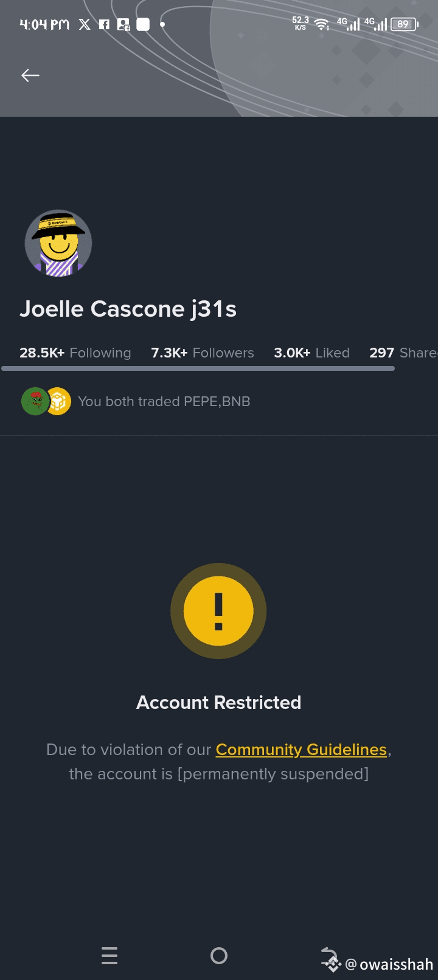Image resolution: width=438 pixels, height=980 pixels.
Task: Tap the Android recent apps menu icon
Action: 109,956
